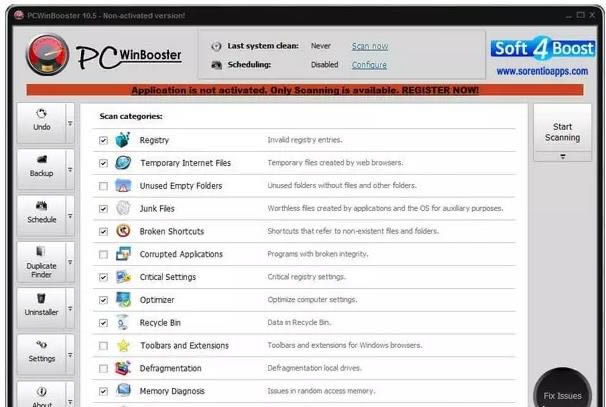
Task: Open the Settings sidebar button
Action: click(41, 355)
